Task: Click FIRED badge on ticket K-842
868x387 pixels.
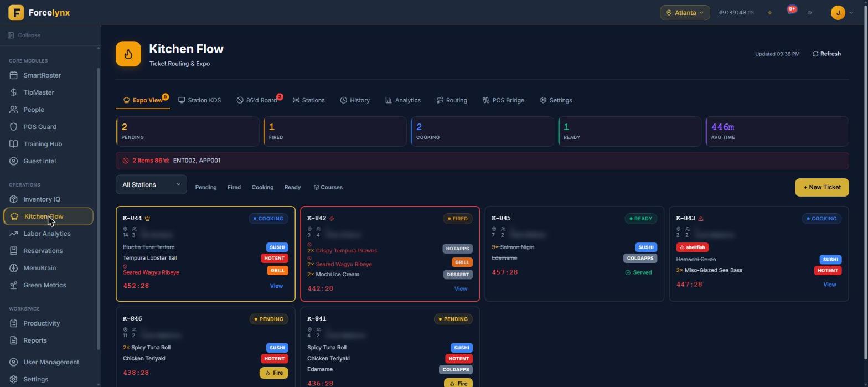Action: click(458, 219)
